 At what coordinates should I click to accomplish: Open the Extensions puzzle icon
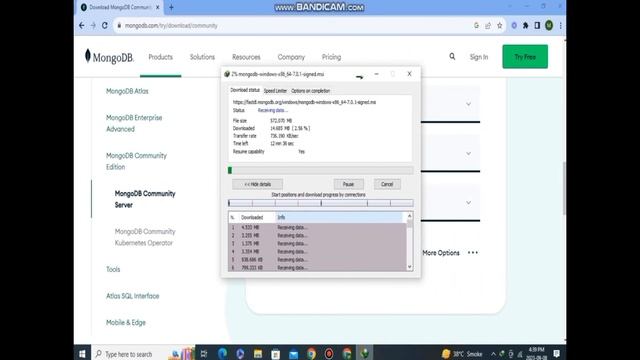[x=526, y=25]
